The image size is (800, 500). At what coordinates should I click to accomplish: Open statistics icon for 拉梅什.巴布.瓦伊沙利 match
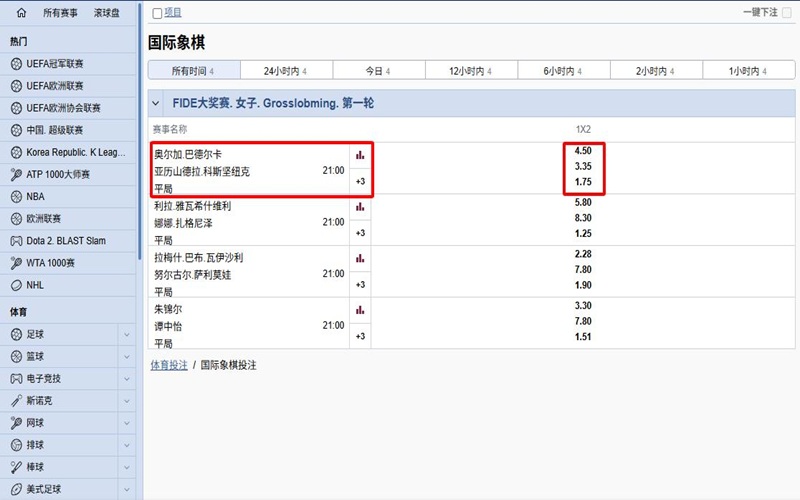click(x=360, y=258)
